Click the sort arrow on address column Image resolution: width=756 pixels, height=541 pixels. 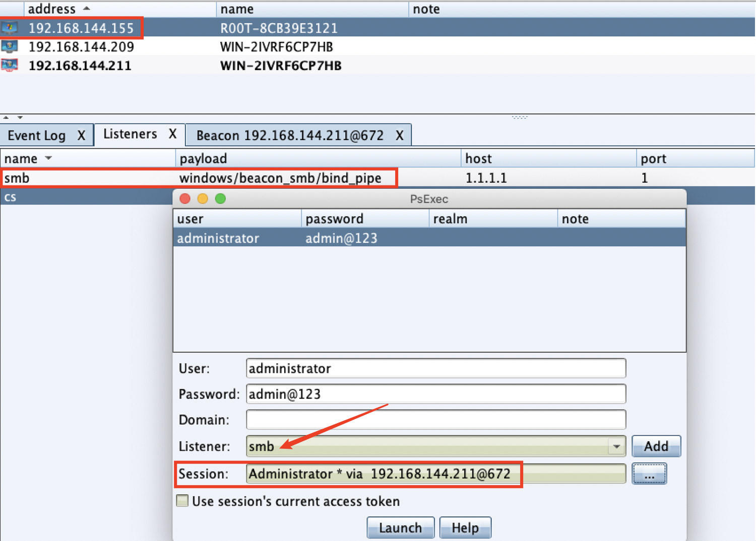point(87,9)
